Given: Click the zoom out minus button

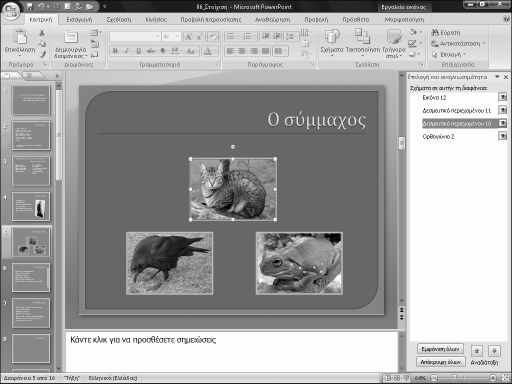Looking at the screenshot, I should coord(434,378).
